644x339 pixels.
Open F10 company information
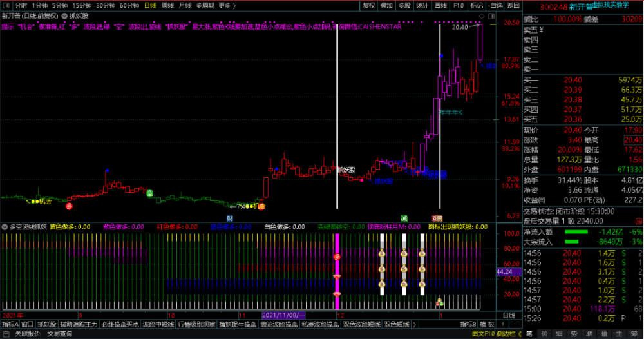tap(459, 5)
